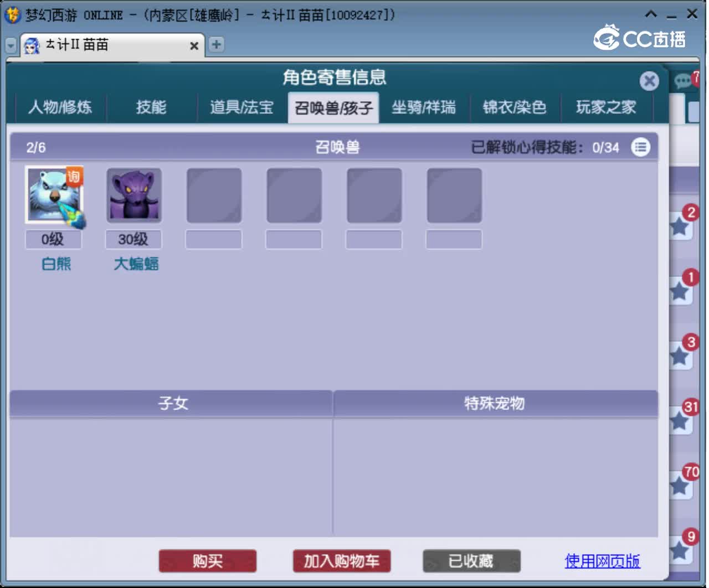Close the ㄊ计II 苗苗 tab
This screenshot has height=588, width=709.
(x=194, y=45)
